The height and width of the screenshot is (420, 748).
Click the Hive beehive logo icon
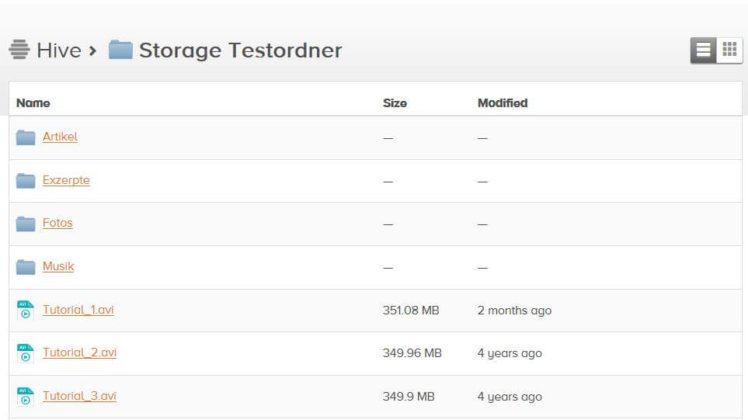19,50
